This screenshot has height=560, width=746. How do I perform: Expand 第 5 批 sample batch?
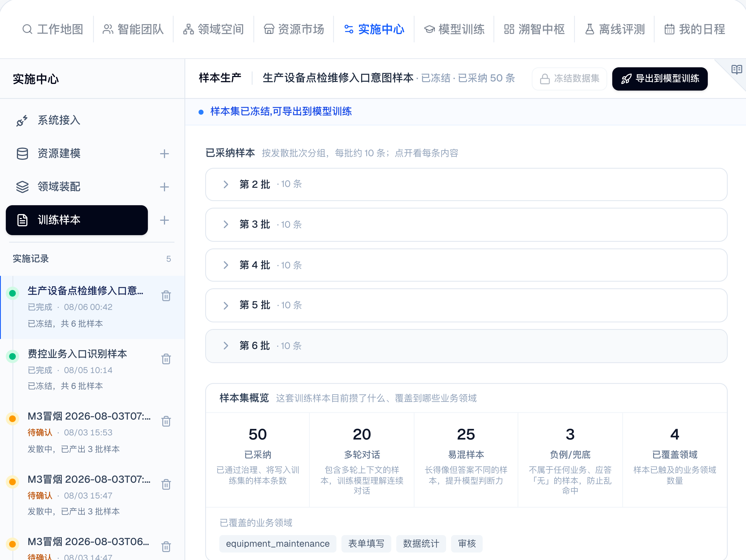[466, 305]
